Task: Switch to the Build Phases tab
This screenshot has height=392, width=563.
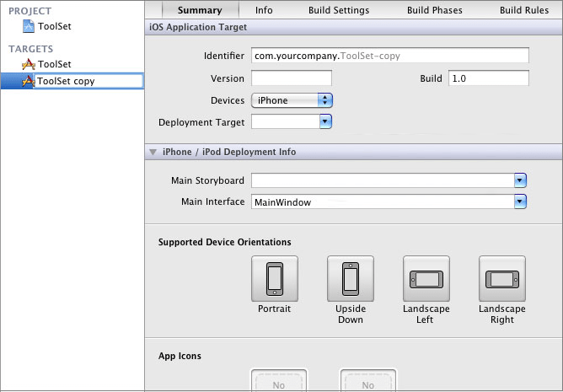Action: tap(434, 11)
